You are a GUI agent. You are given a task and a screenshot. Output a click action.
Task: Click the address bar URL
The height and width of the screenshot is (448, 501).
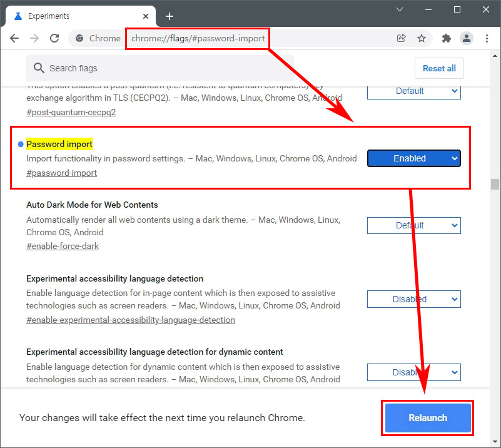click(x=198, y=38)
